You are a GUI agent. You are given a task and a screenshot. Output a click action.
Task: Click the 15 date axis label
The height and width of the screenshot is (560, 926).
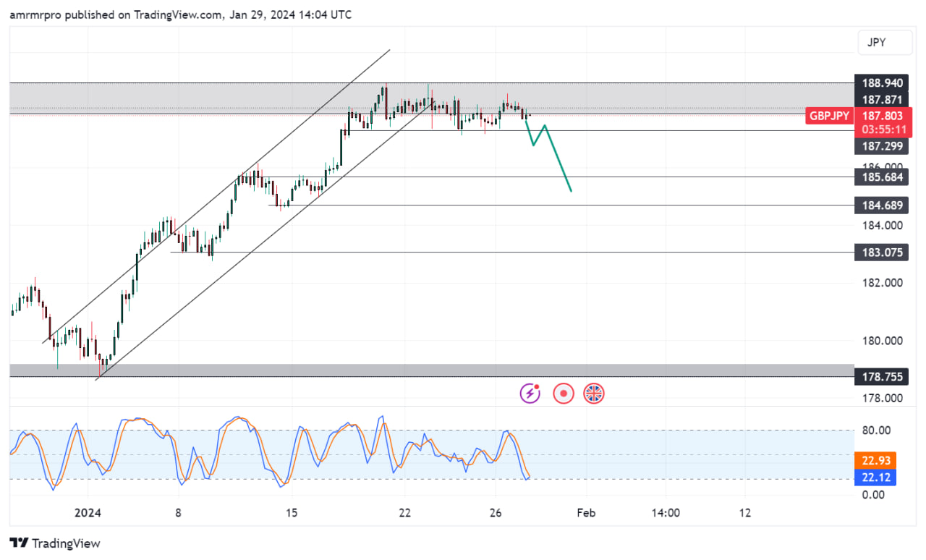[x=292, y=513]
